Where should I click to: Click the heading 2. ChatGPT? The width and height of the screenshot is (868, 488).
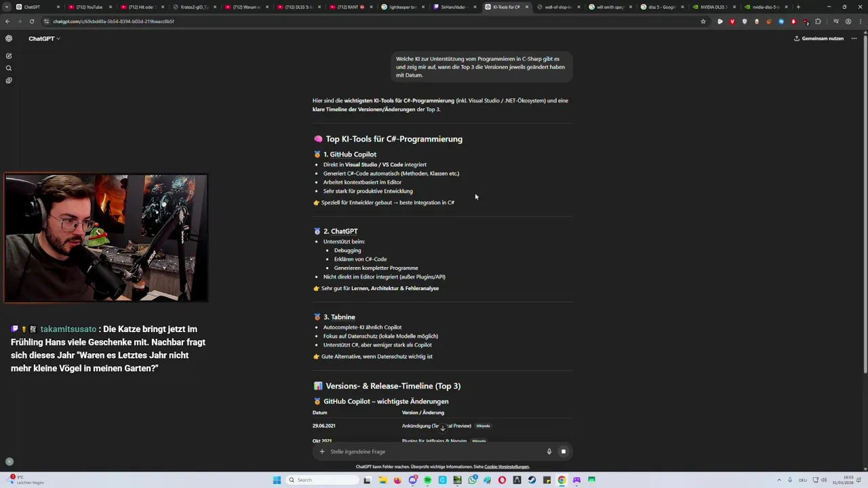click(340, 231)
